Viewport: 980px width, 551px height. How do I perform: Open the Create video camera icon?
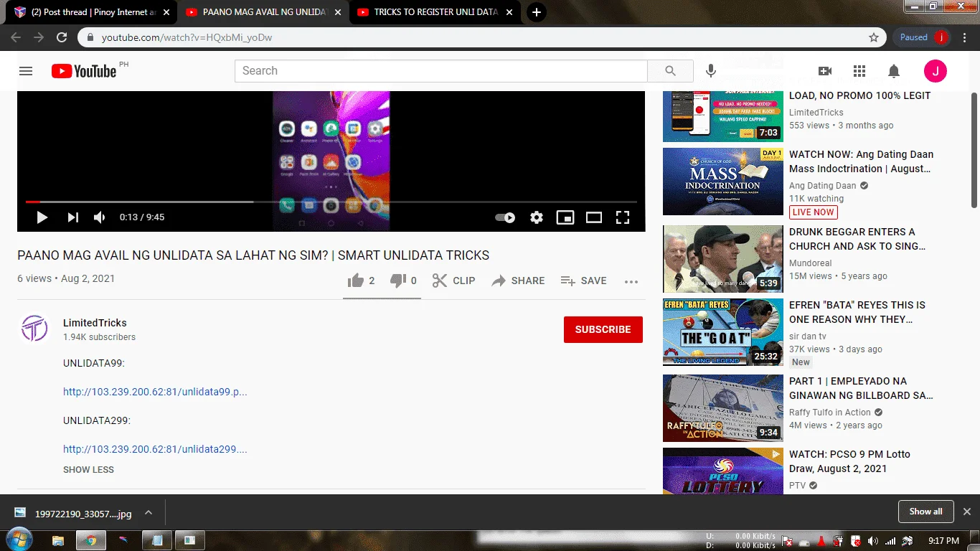[825, 71]
